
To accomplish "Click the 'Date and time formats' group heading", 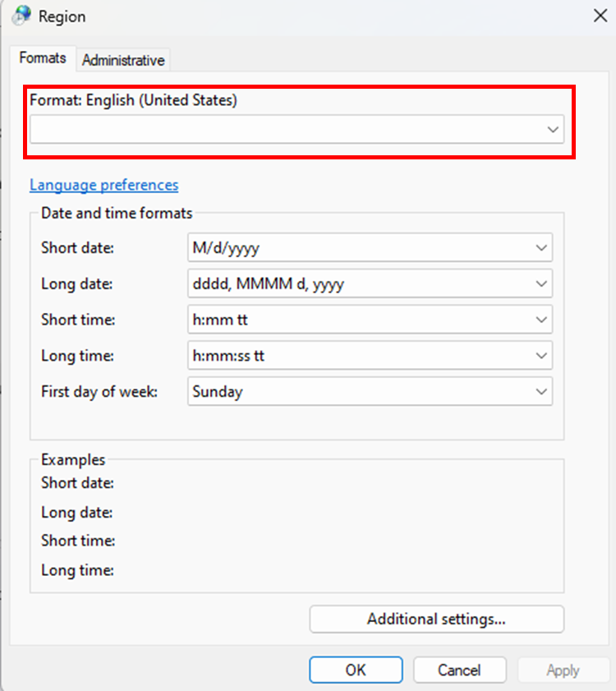I will click(117, 214).
